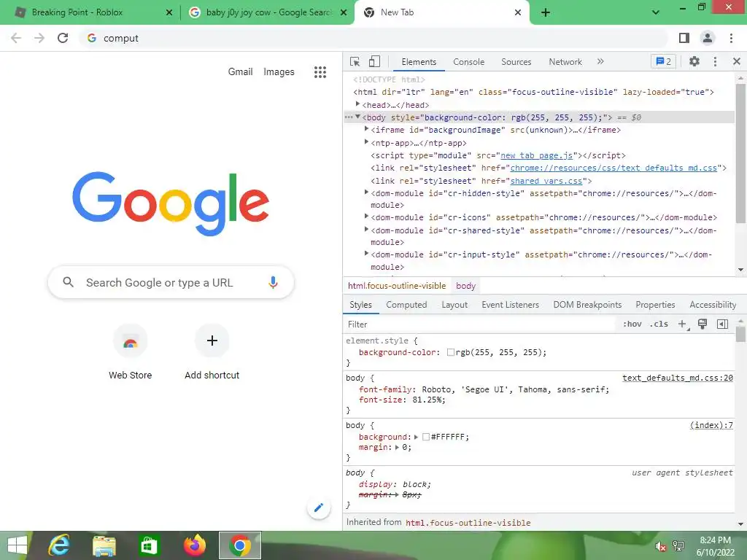Open the (index):7 source link

click(x=711, y=425)
